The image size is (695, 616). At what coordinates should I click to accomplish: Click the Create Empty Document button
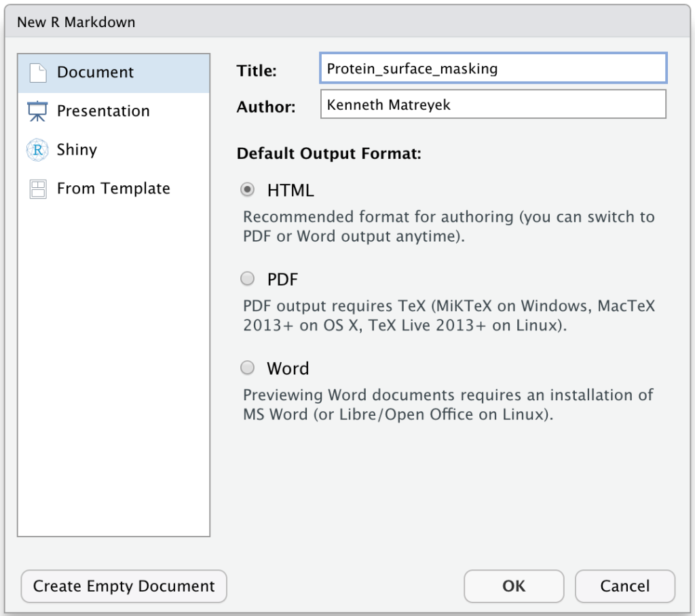click(x=124, y=586)
